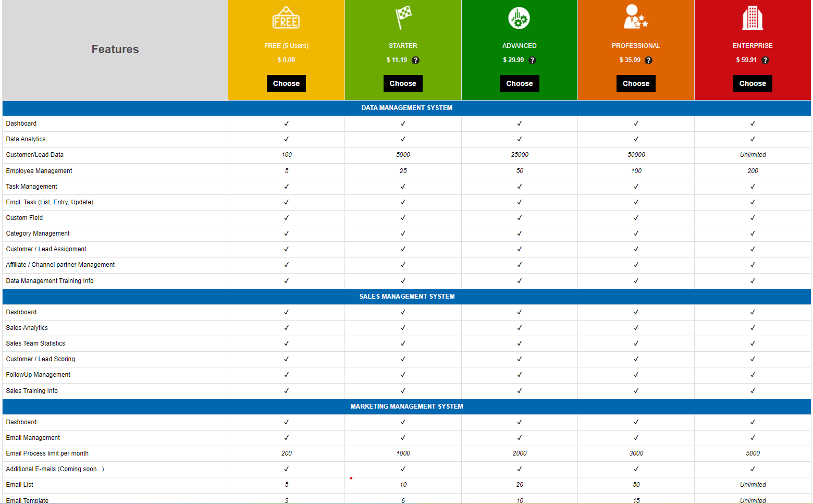Click the ADVANCED plan name

click(519, 46)
